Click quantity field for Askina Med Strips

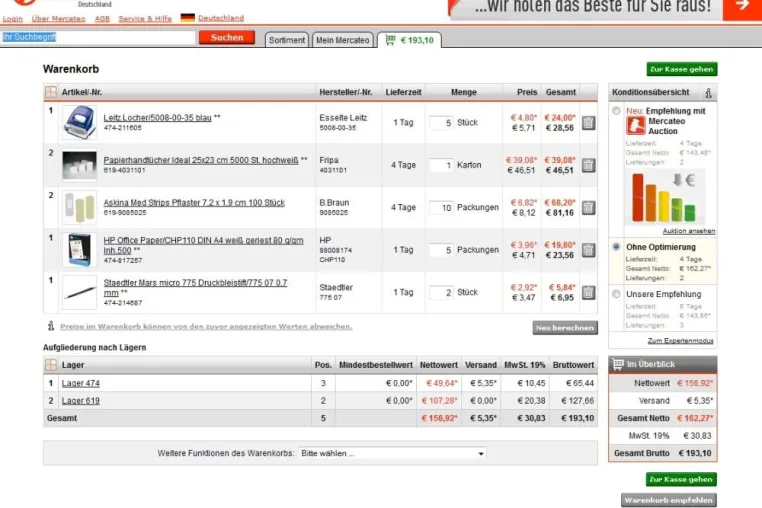tap(441, 208)
